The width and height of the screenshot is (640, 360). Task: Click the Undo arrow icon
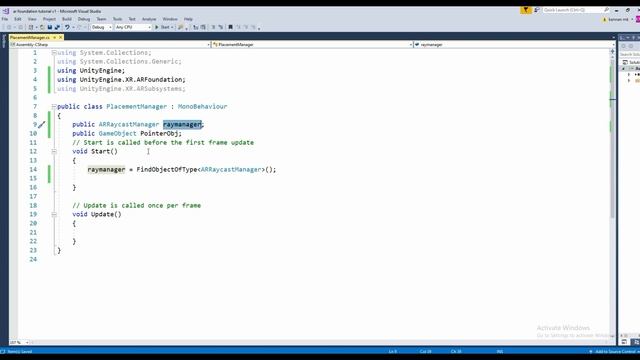coord(67,27)
